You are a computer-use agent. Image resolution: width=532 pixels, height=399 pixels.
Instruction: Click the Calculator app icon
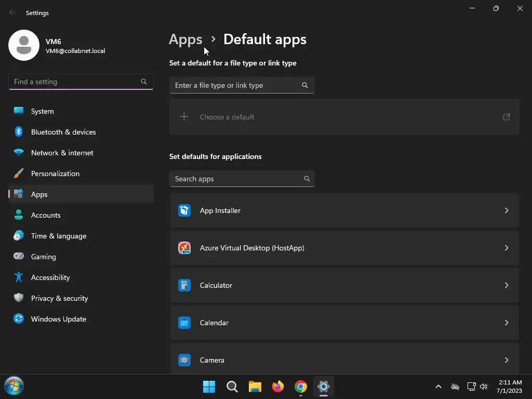[184, 285]
